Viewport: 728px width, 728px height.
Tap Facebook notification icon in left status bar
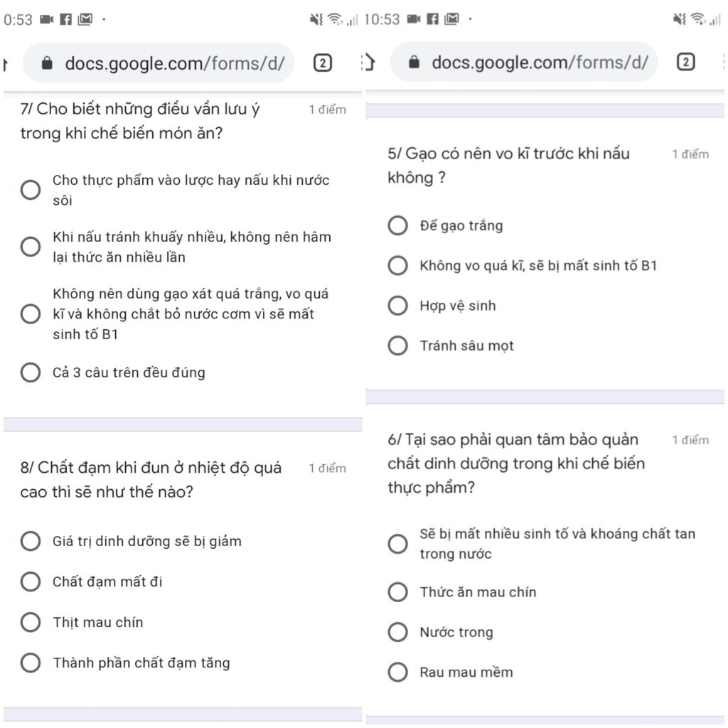pyautogui.click(x=65, y=20)
